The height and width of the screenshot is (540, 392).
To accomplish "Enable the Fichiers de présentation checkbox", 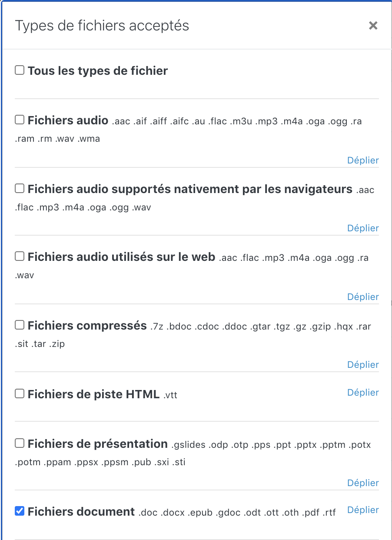I will (20, 443).
